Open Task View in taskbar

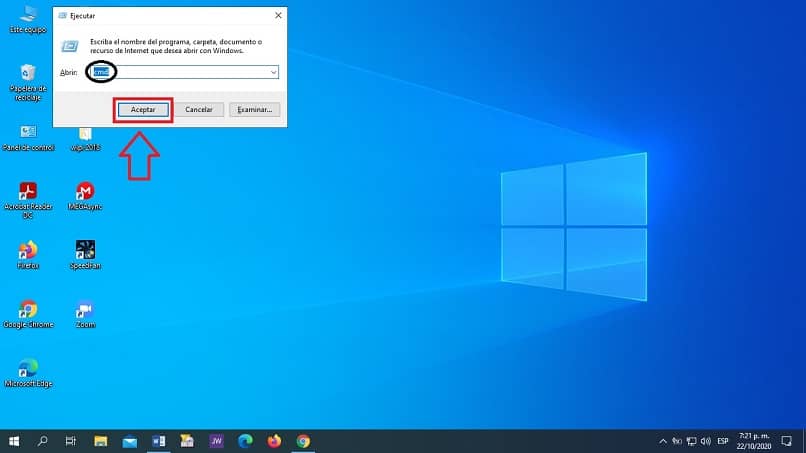(x=71, y=441)
